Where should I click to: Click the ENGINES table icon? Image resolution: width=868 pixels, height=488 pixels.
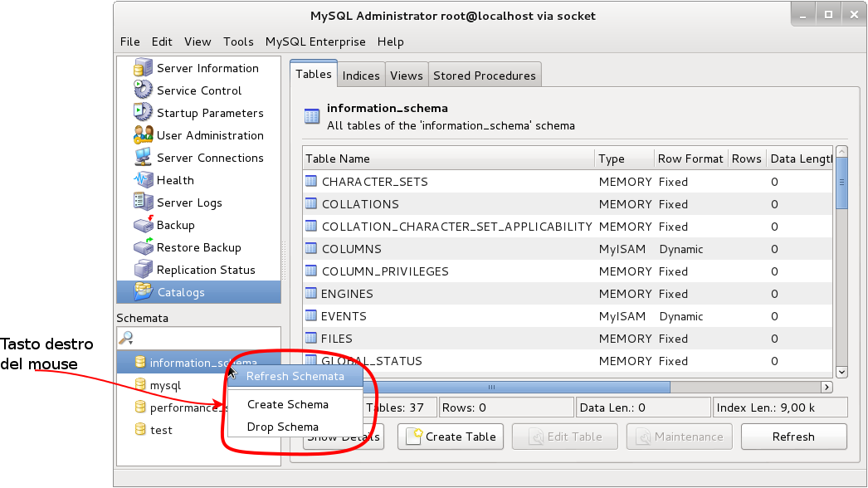(x=311, y=293)
